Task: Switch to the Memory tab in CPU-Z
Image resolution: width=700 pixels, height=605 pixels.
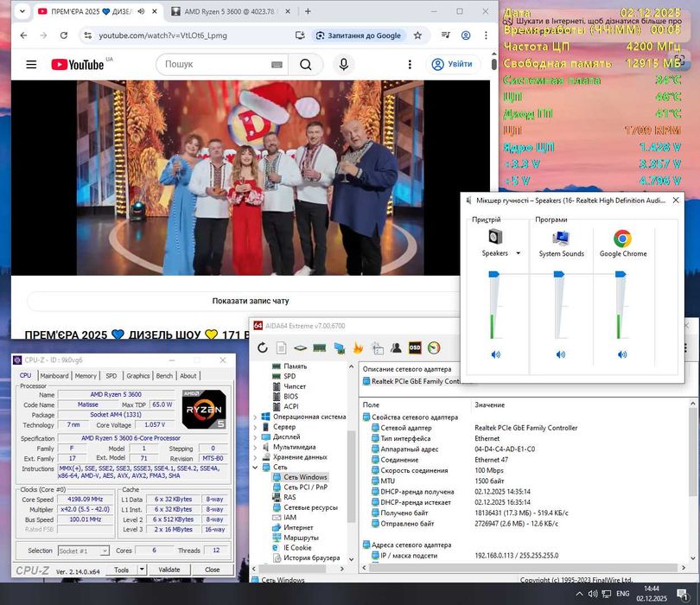Action: click(86, 376)
